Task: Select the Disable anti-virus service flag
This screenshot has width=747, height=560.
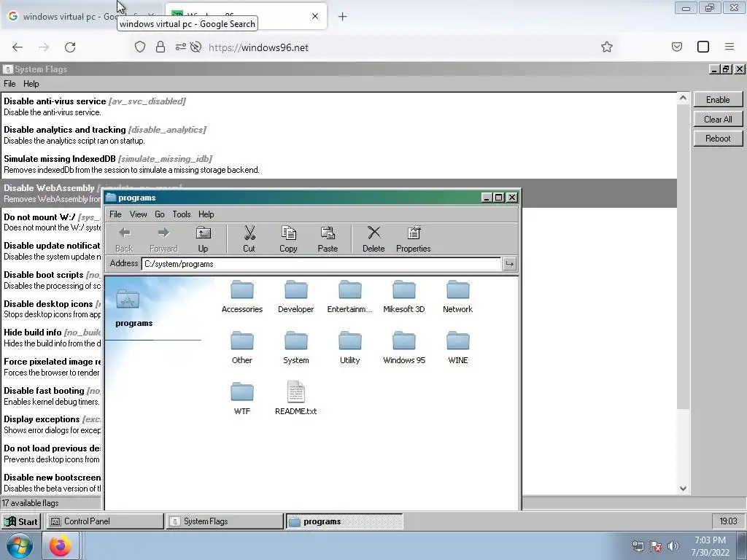Action: tap(338, 106)
